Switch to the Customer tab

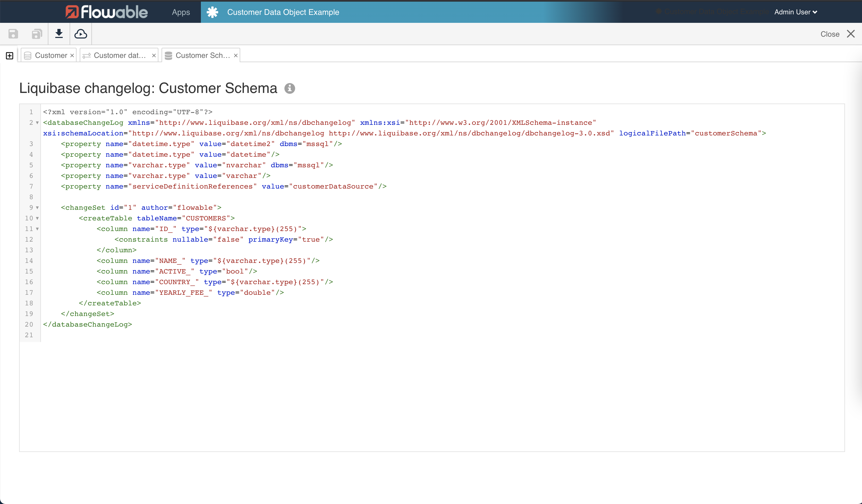pyautogui.click(x=51, y=55)
